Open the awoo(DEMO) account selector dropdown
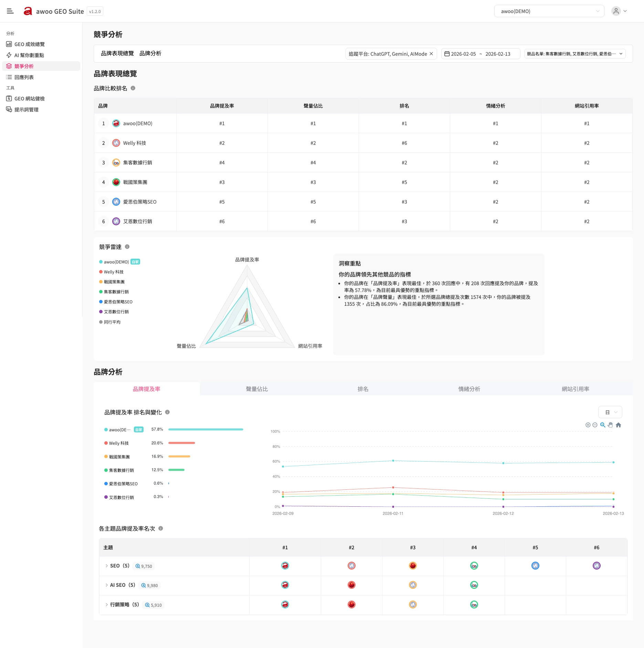Image resolution: width=644 pixels, height=648 pixels. pos(549,11)
